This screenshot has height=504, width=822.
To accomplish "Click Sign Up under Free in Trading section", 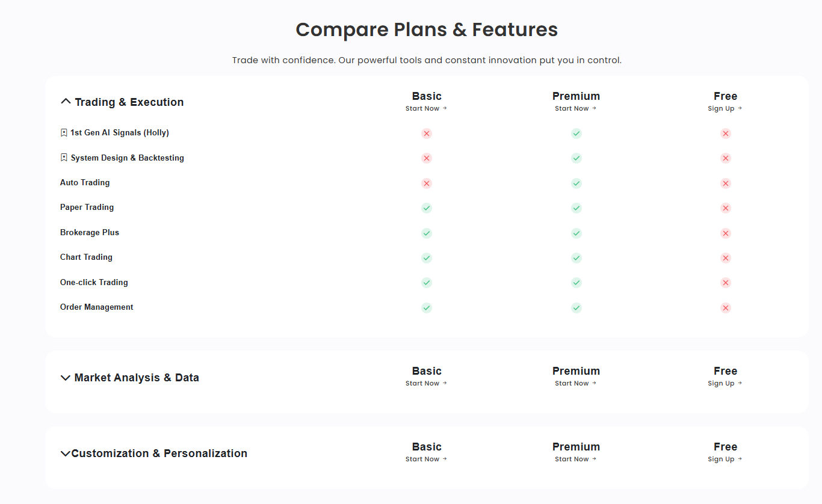I will coord(725,109).
